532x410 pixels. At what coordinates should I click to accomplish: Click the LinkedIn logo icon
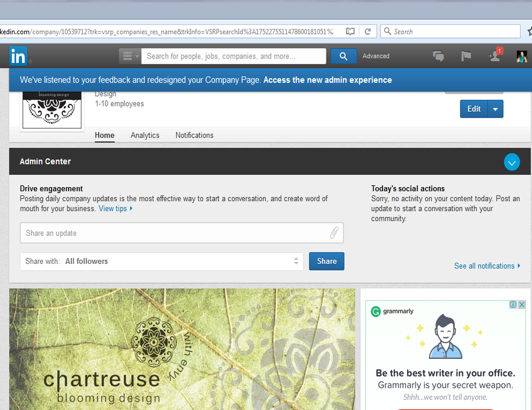(18, 56)
